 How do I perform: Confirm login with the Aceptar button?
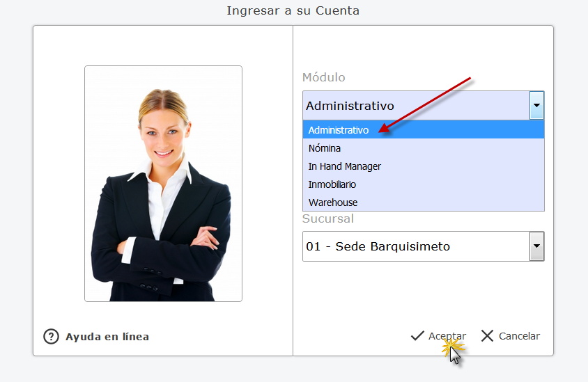438,336
